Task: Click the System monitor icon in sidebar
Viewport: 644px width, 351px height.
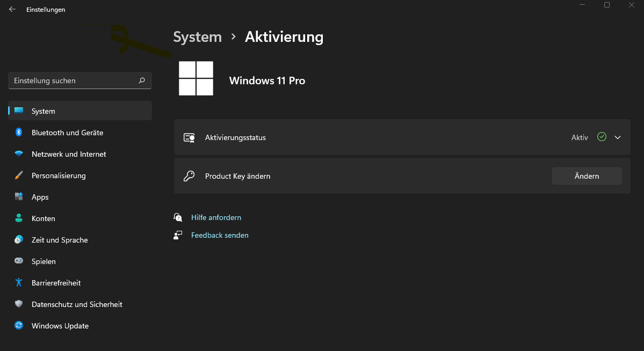Action: coord(18,111)
